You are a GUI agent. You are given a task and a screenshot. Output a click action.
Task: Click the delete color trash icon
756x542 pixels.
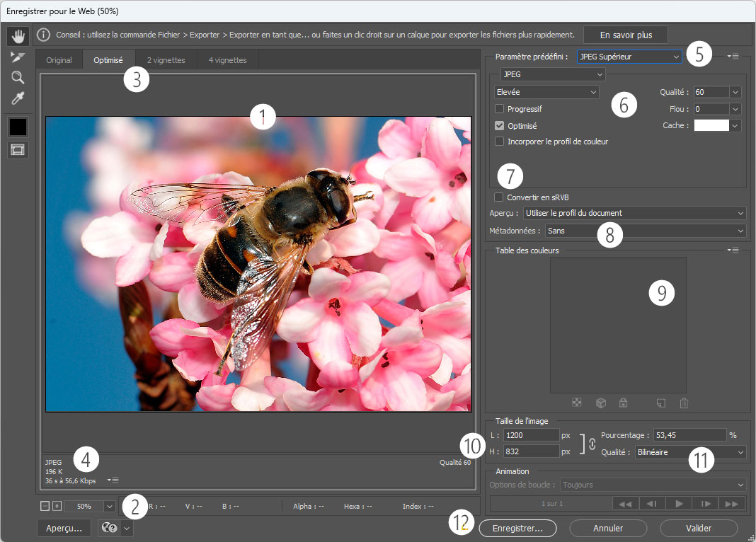pyautogui.click(x=684, y=403)
